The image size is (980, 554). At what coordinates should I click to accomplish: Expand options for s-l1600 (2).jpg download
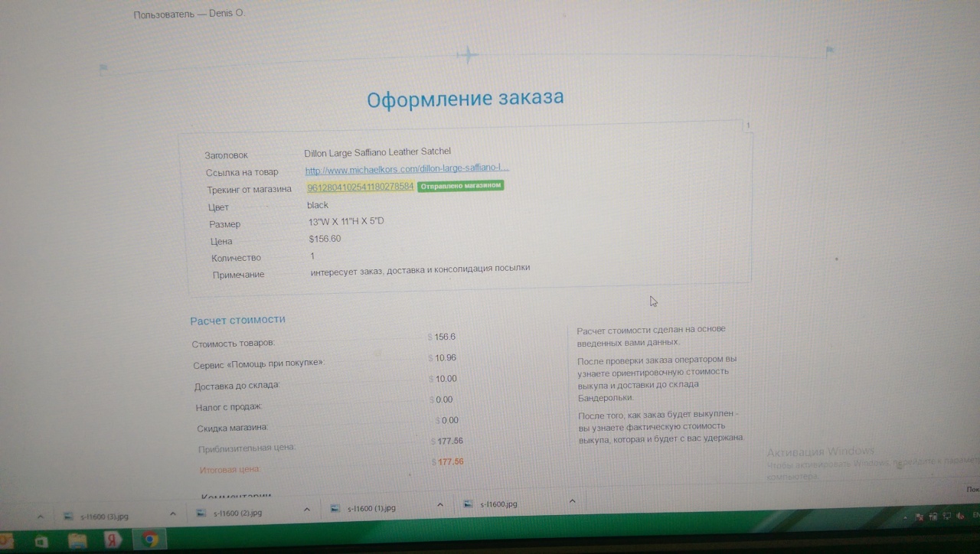pyautogui.click(x=306, y=510)
